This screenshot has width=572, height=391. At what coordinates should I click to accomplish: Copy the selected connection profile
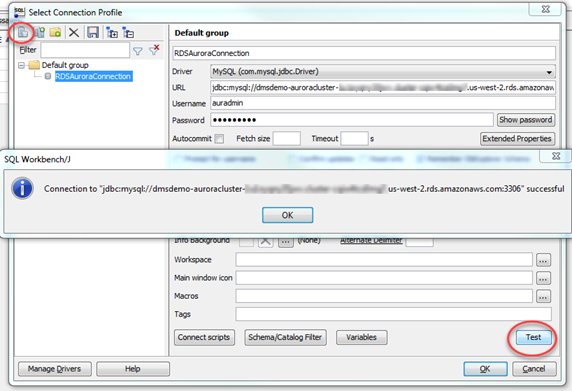(x=39, y=33)
